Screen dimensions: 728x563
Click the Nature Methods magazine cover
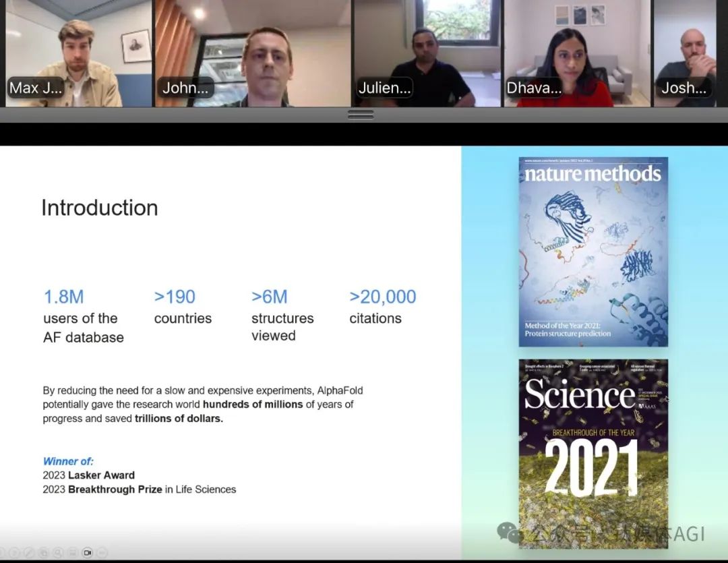(x=593, y=251)
